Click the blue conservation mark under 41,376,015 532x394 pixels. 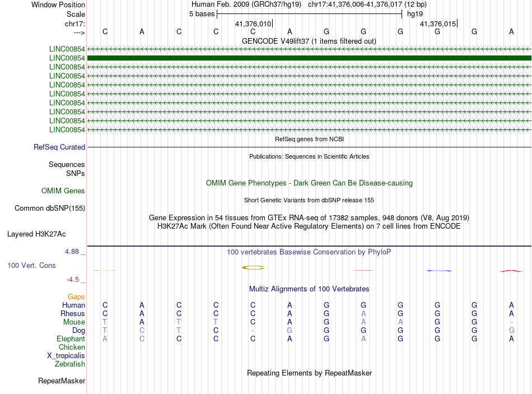pos(438,271)
